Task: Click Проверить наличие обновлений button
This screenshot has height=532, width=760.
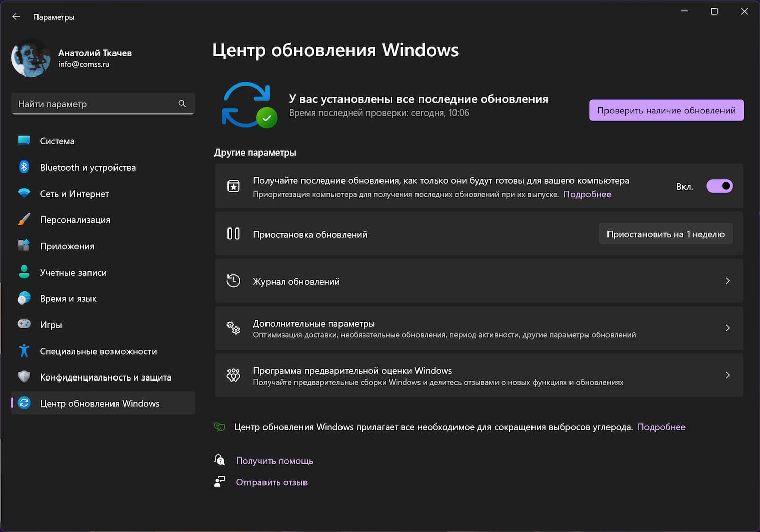Action: (666, 110)
